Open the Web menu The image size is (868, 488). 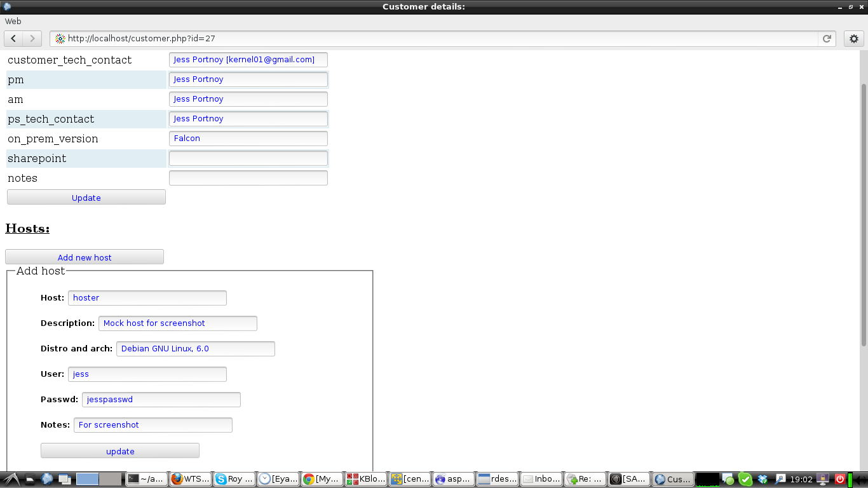click(x=13, y=21)
